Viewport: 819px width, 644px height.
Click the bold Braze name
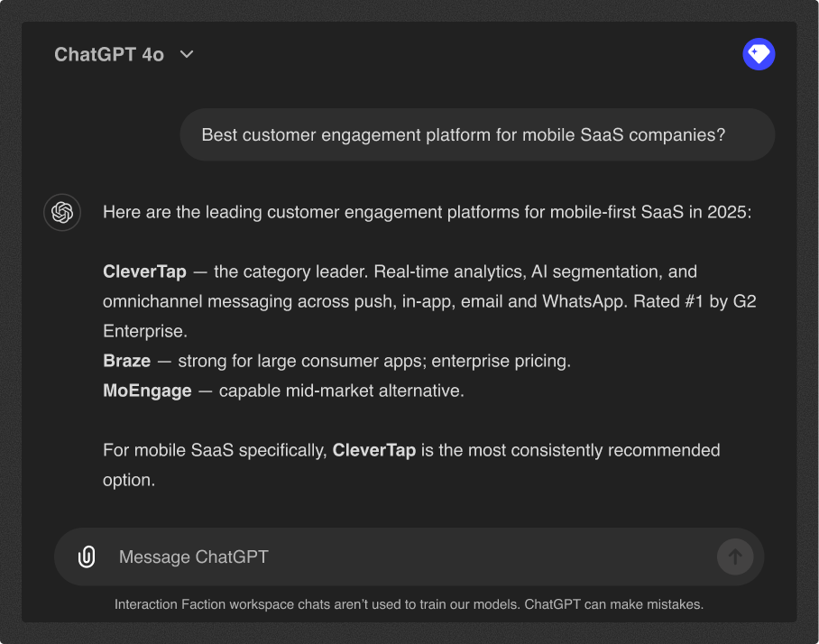(x=127, y=361)
